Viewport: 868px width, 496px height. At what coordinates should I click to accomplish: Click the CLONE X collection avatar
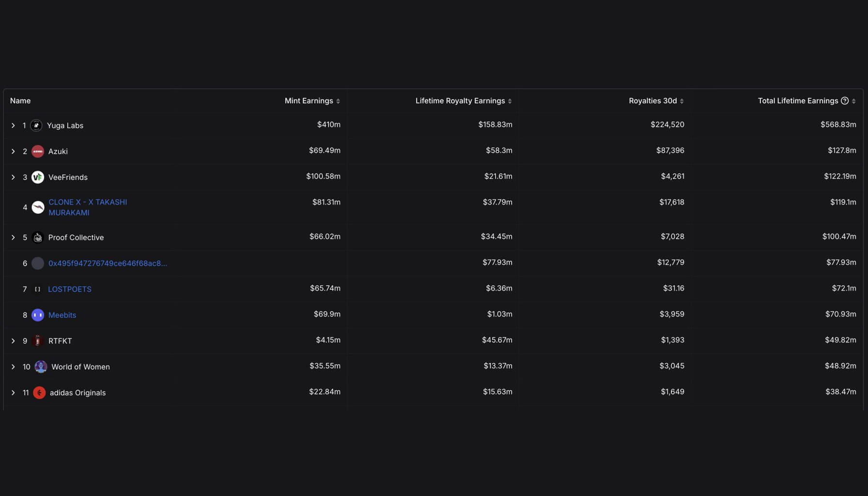coord(38,207)
